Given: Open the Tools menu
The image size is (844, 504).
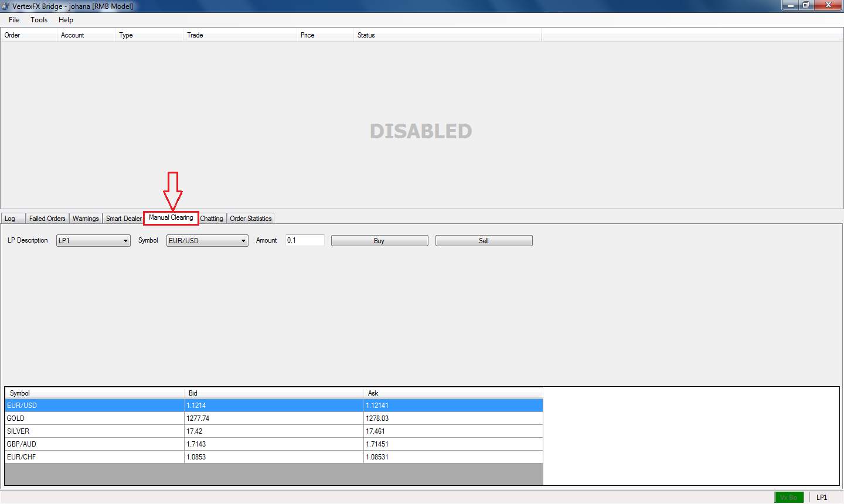Looking at the screenshot, I should [x=39, y=20].
